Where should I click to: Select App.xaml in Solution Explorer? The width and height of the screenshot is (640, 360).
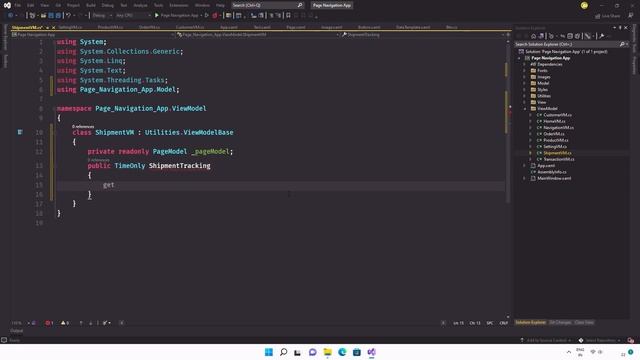pyautogui.click(x=546, y=166)
